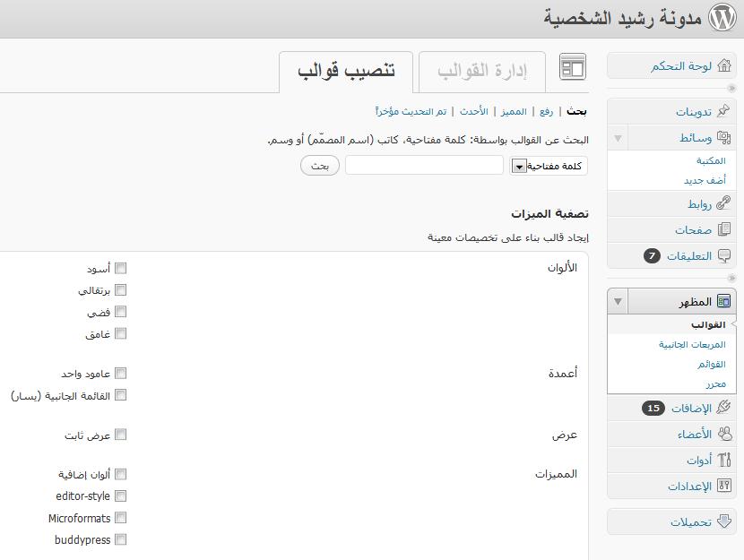Switch to the Manage Themes (إدارة القوالب) tab
The height and width of the screenshot is (560, 744).
(480, 71)
